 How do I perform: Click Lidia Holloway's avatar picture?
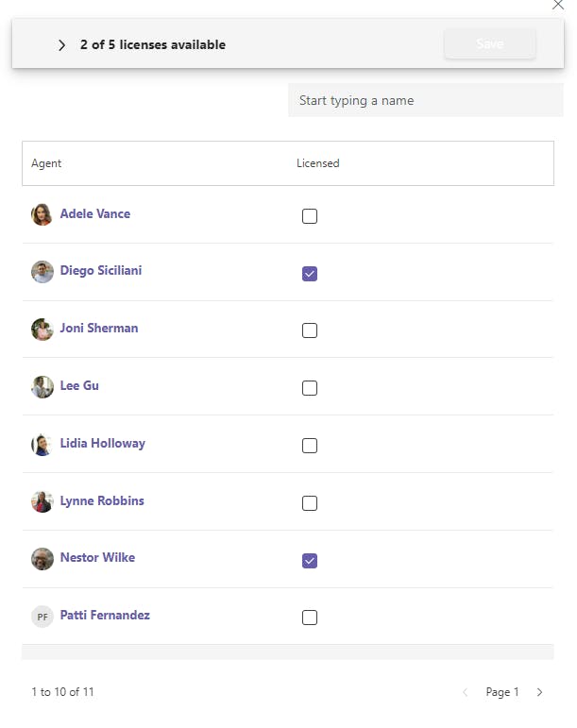tap(42, 445)
